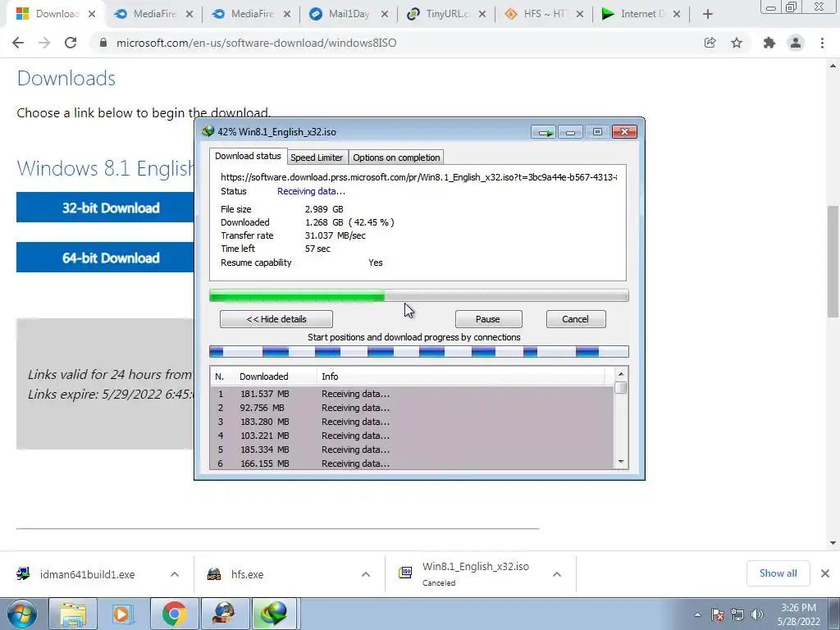Select connection row 2 with 92.756 MB
Screen dimensions: 840x630
pos(412,408)
